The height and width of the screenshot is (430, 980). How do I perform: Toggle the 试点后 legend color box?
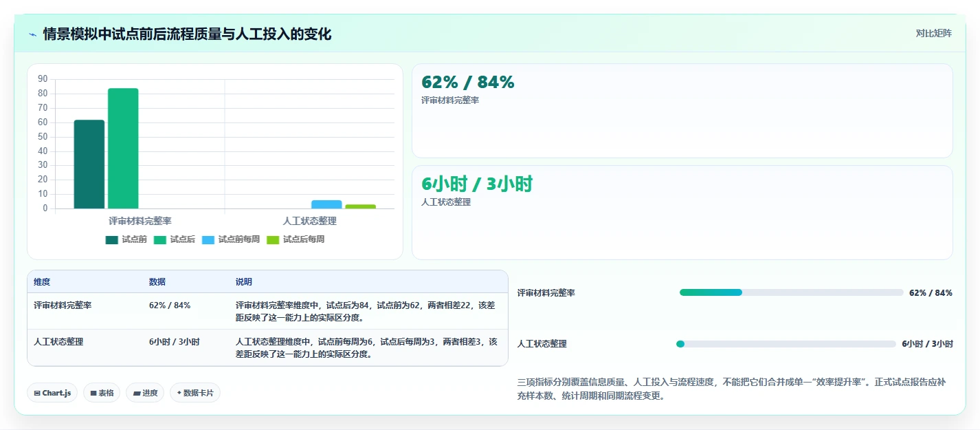tap(160, 239)
